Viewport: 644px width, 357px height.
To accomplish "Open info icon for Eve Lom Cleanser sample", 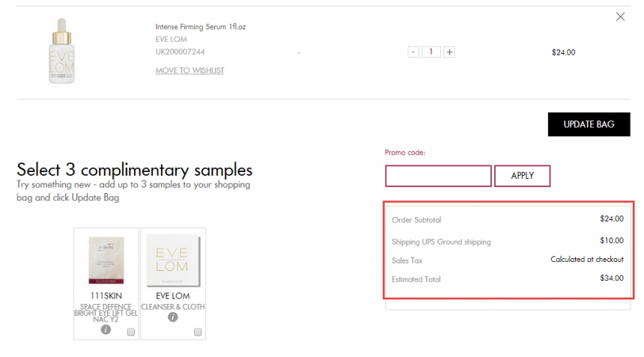I will coord(173,317).
